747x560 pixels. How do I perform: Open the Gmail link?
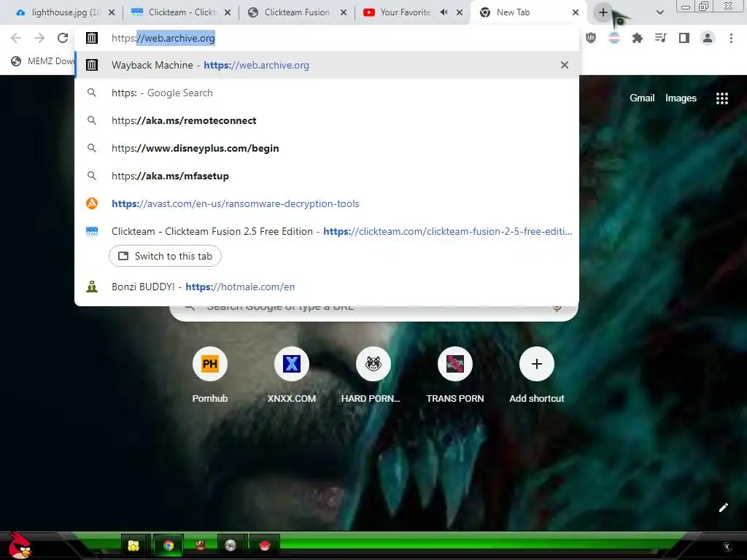coord(642,98)
